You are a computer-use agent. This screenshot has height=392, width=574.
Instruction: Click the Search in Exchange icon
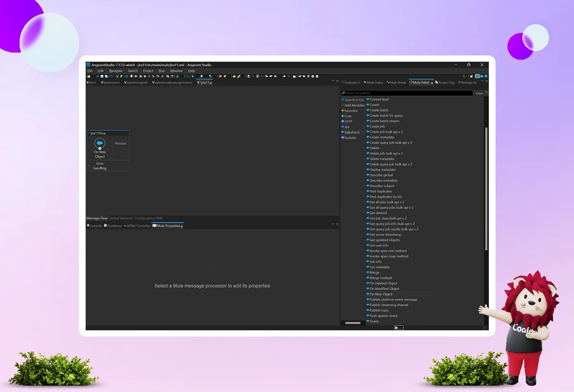342,100
